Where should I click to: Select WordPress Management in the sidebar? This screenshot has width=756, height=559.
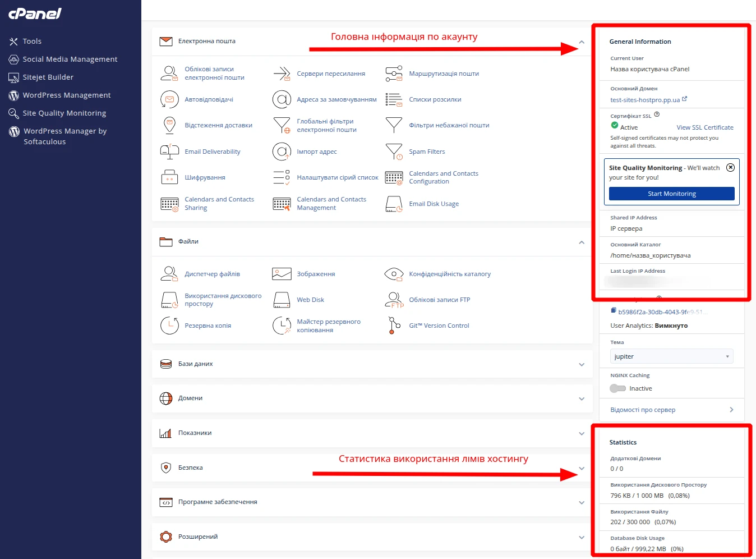pyautogui.click(x=66, y=95)
